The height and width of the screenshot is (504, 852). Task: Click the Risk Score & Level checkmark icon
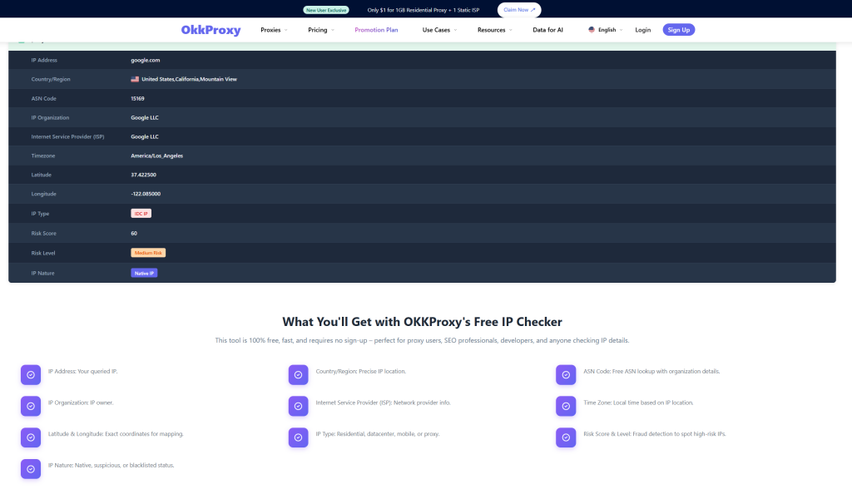(566, 437)
